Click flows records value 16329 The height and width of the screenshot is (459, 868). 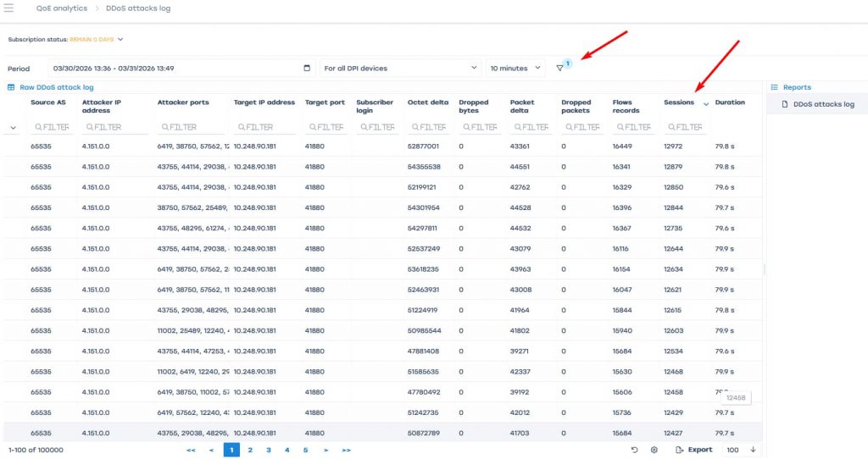[x=621, y=187]
